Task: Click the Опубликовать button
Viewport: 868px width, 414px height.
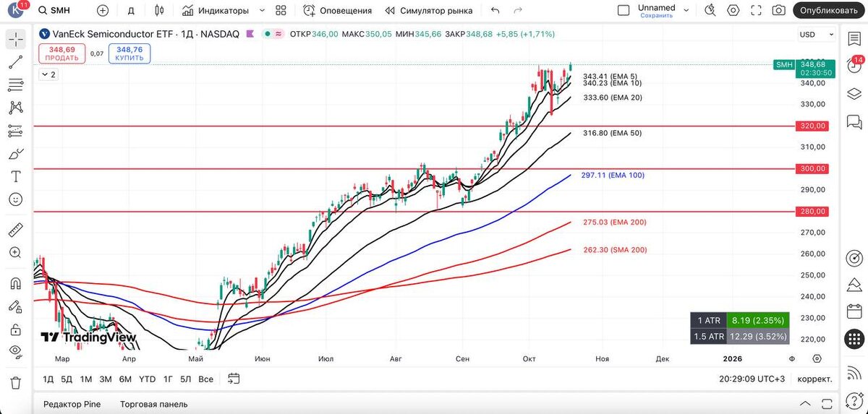Action: (x=829, y=11)
